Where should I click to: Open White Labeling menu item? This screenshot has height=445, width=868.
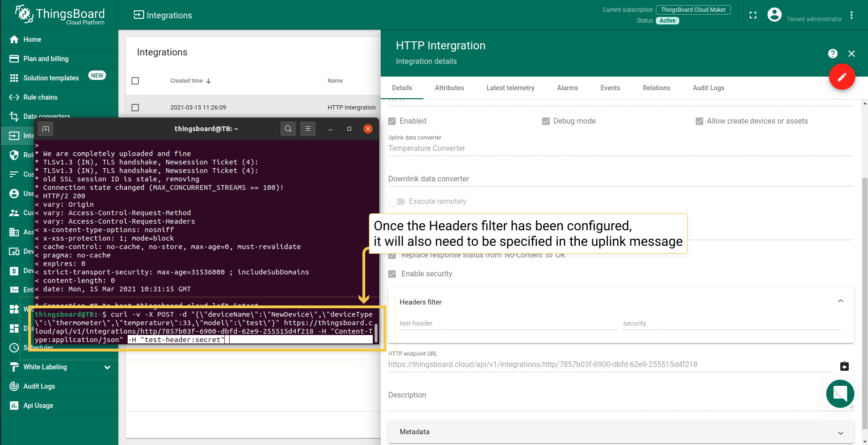pyautogui.click(x=59, y=367)
